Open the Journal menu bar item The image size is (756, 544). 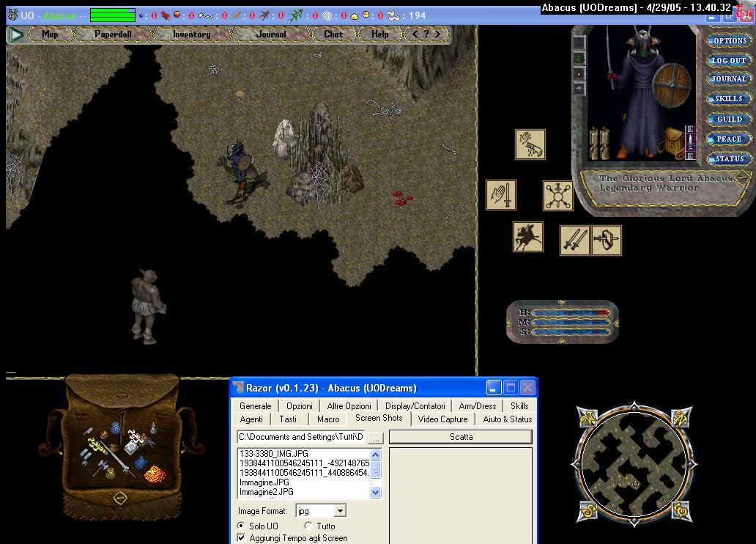coord(271,34)
